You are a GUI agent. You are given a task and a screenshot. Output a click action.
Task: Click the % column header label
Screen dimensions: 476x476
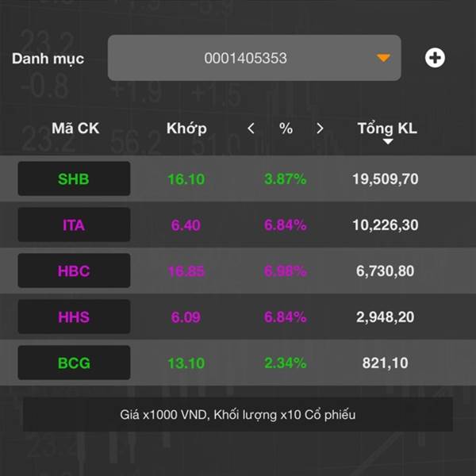coord(286,128)
